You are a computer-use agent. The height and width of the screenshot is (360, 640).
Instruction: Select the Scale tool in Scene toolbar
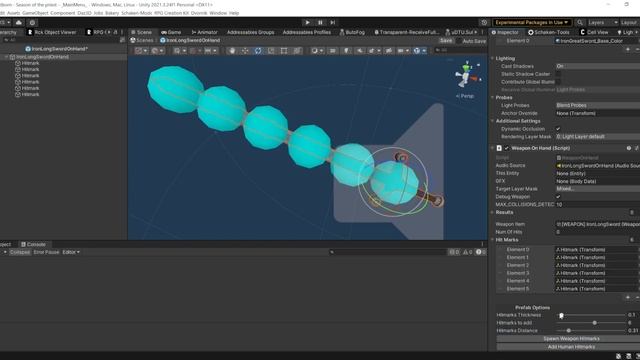271,51
